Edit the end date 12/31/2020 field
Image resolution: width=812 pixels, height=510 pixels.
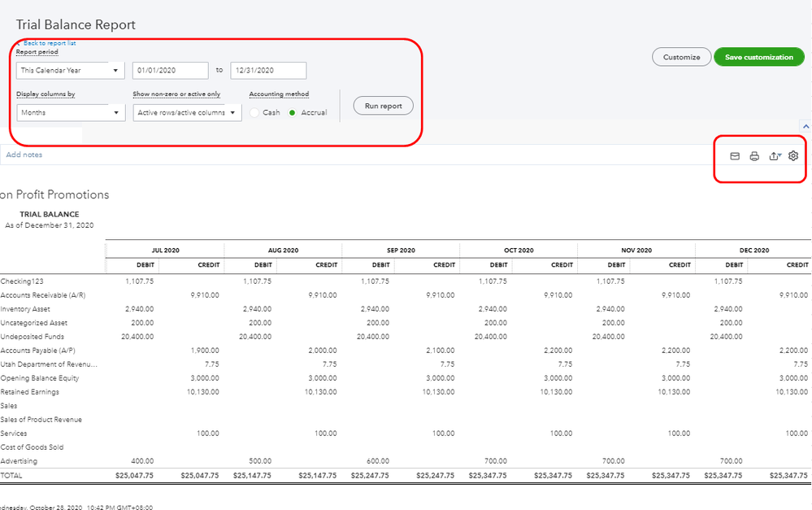268,71
